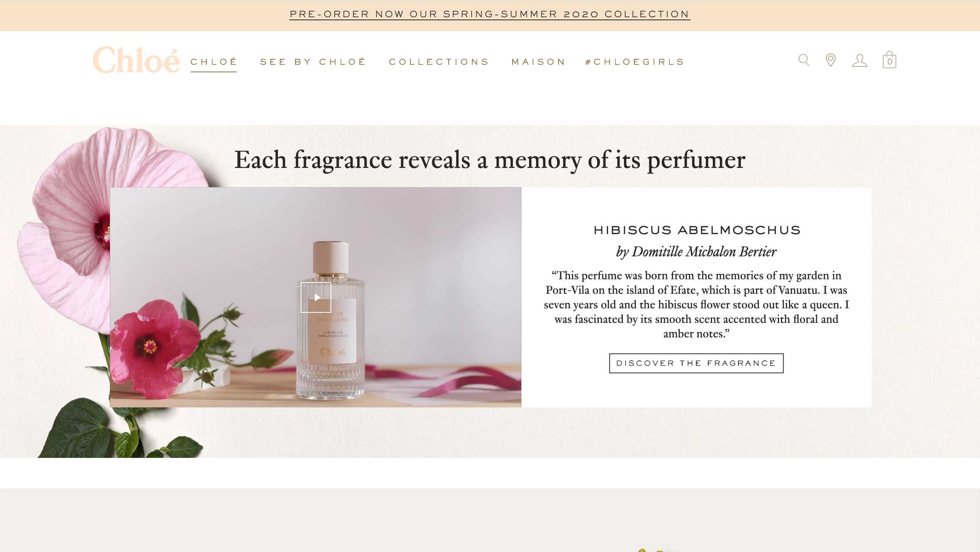Click the heading about fragrance memories
Screen dimensions: 980x552
pyautogui.click(x=490, y=160)
